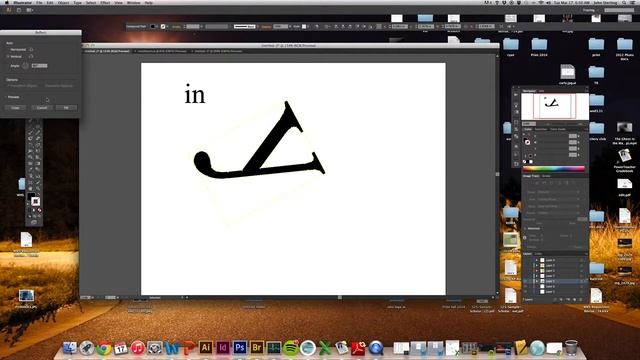Open the Mode dropdown in Image Trace
This screenshot has height=360, width=640.
(558, 206)
